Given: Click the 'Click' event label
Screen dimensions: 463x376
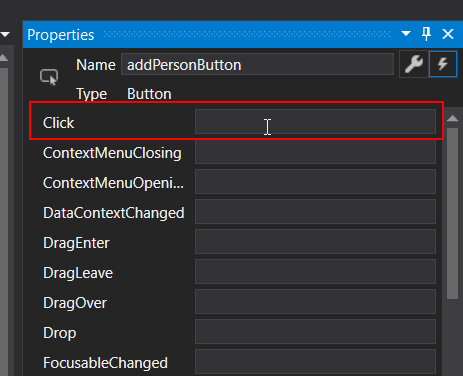Looking at the screenshot, I should coord(58,123).
